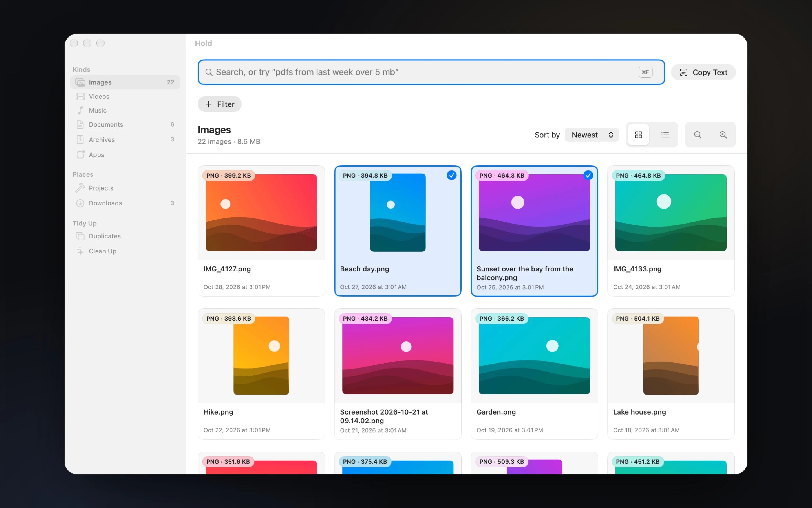Open the Videos category
The height and width of the screenshot is (508, 812).
125,97
